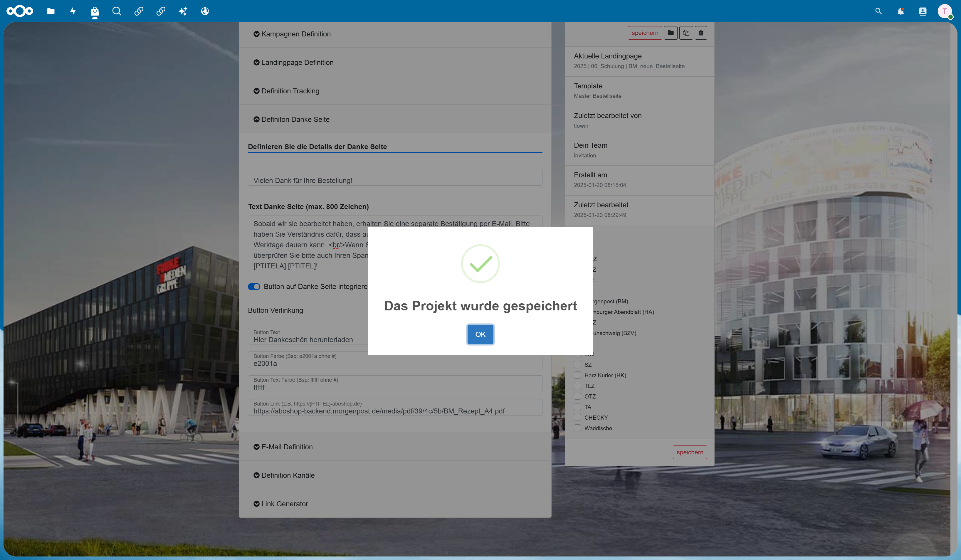The height and width of the screenshot is (560, 961).
Task: Open the user avatar menu
Action: (945, 11)
